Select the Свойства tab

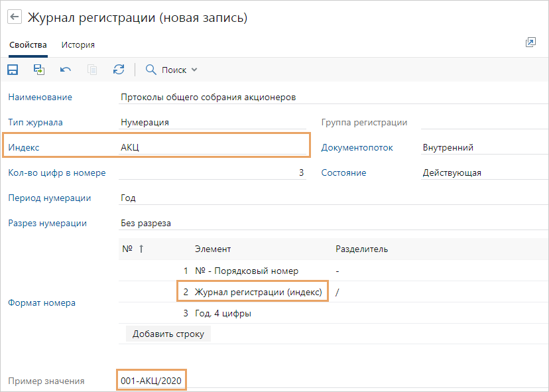[28, 45]
